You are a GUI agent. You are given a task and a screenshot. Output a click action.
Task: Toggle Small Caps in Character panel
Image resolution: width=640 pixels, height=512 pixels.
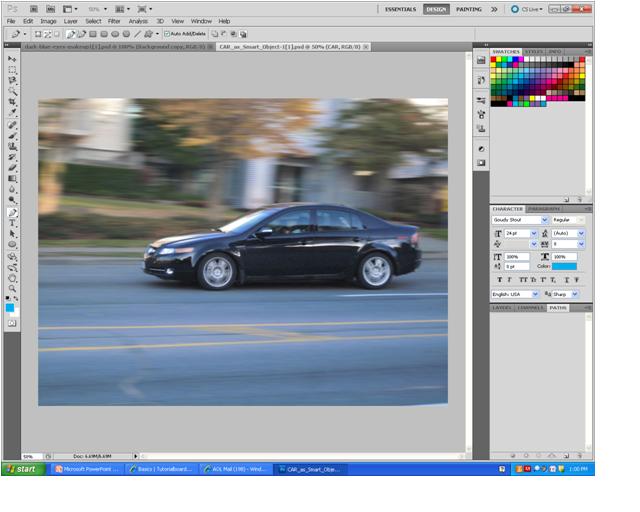click(x=533, y=280)
